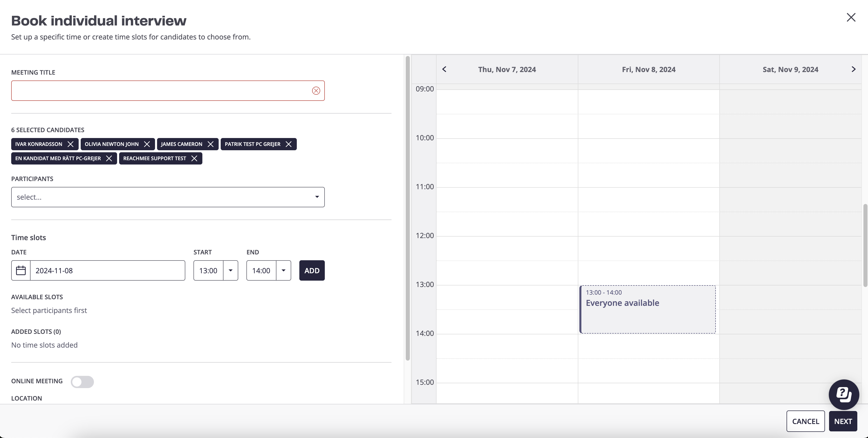
Task: Click the Add time slot button
Action: (x=312, y=270)
